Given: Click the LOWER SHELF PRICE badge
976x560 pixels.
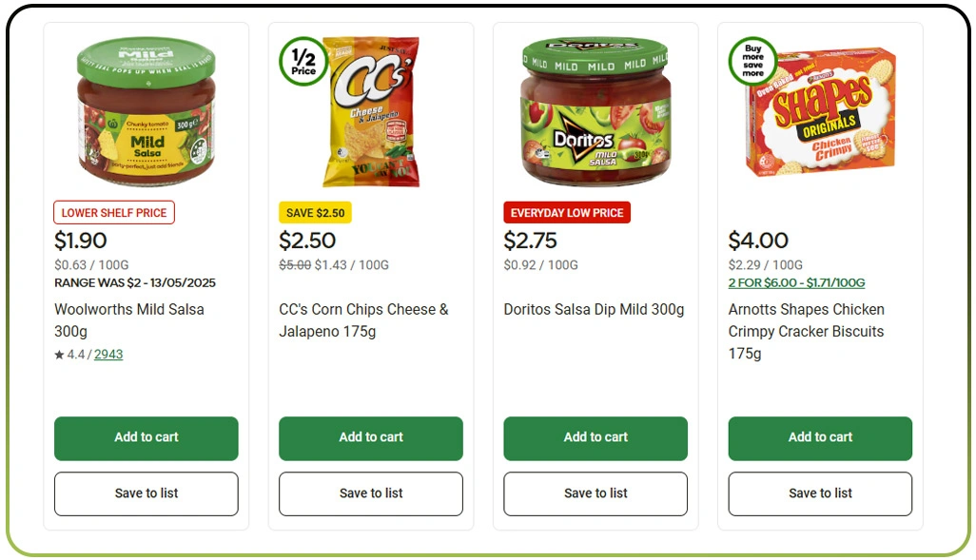Looking at the screenshot, I should 113,212.
